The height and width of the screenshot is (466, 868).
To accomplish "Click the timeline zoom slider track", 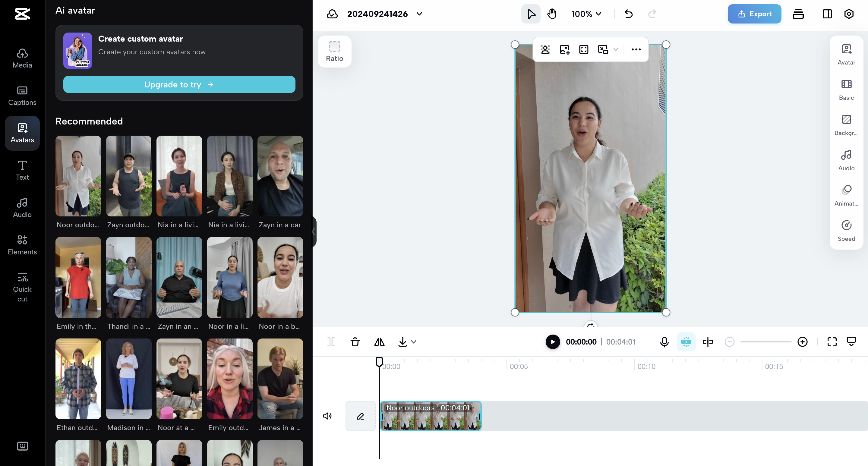I will [x=765, y=342].
